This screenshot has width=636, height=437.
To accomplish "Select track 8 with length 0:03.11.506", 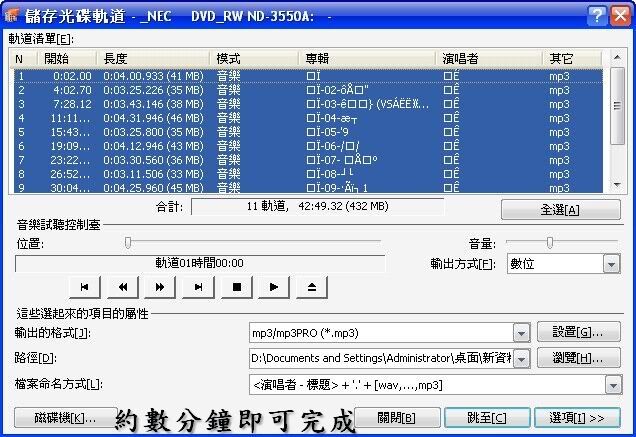I will coord(308,174).
